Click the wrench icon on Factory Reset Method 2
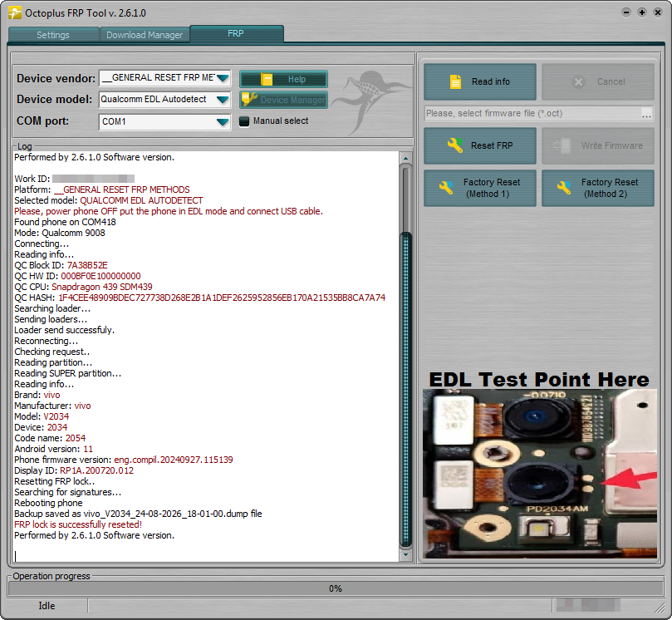Image resolution: width=672 pixels, height=620 pixels. (x=564, y=187)
